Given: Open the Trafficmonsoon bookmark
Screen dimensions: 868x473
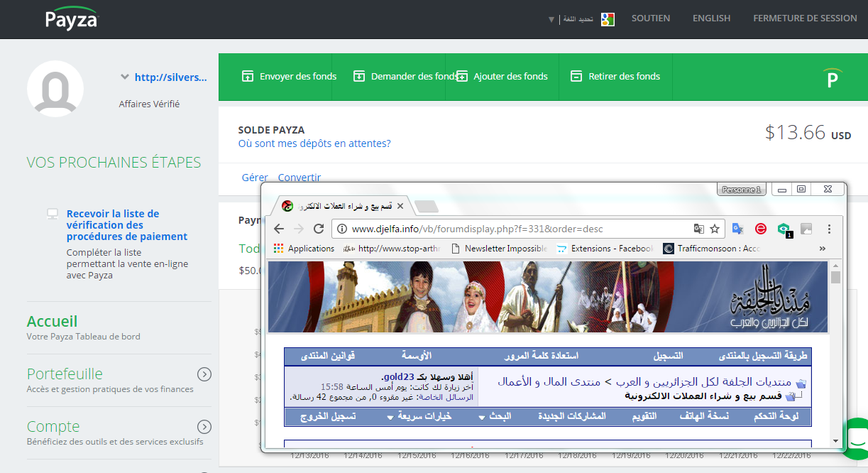Looking at the screenshot, I should click(x=712, y=249).
